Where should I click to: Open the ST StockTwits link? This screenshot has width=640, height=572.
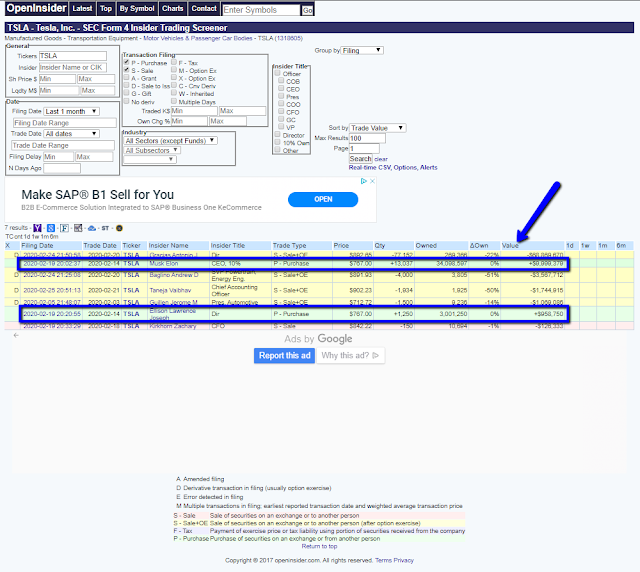coord(105,228)
